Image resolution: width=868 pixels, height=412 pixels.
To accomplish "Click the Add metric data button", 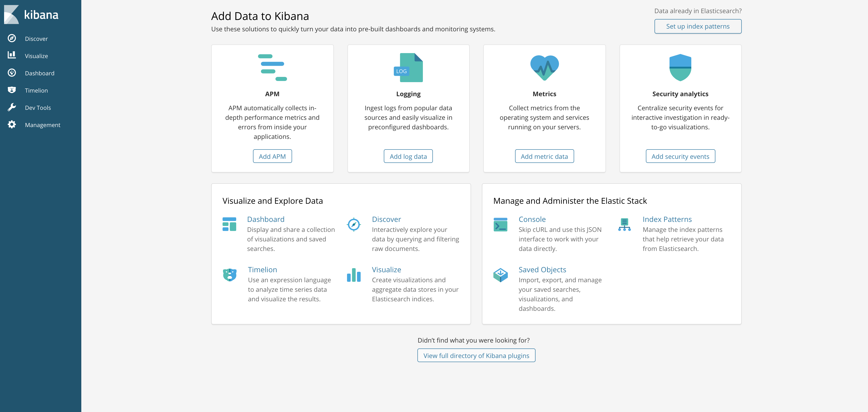I will (544, 156).
